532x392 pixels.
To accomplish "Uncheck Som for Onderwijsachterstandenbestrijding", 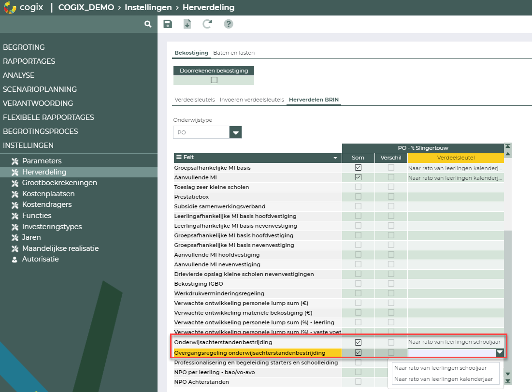I will 358,342.
